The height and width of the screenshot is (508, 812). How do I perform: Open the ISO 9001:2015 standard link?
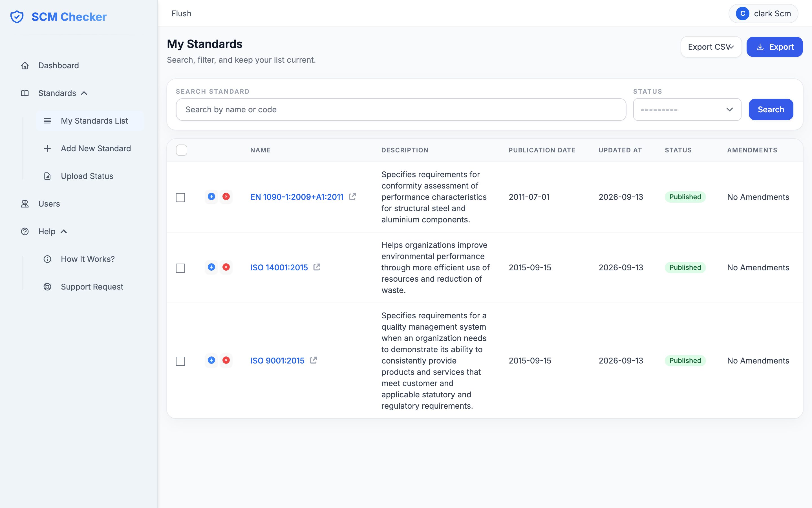point(277,360)
